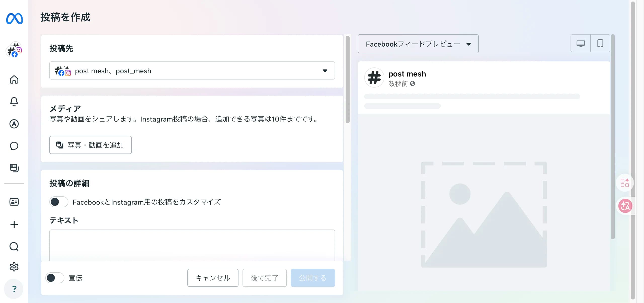Screen dimensions: 644x303
Task: Open the Messenger inbox icon
Action: 14,146
